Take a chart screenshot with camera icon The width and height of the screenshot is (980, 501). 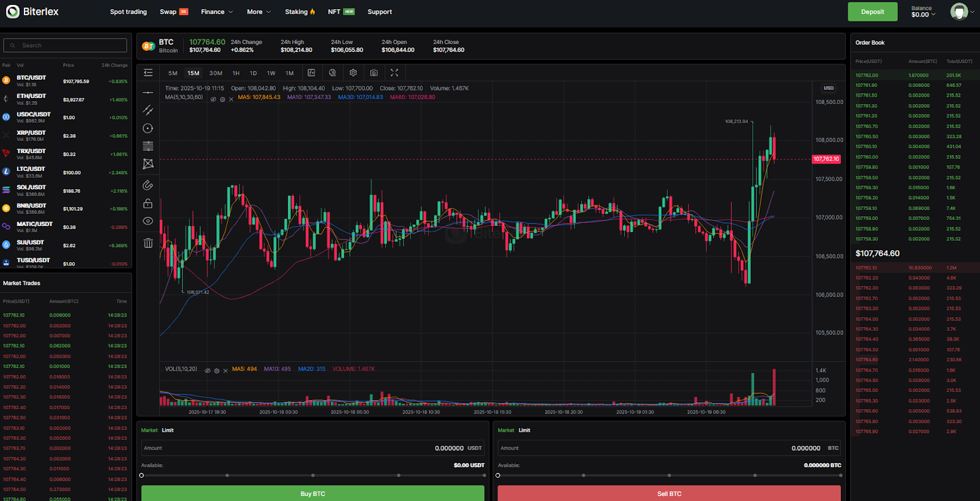[x=374, y=73]
